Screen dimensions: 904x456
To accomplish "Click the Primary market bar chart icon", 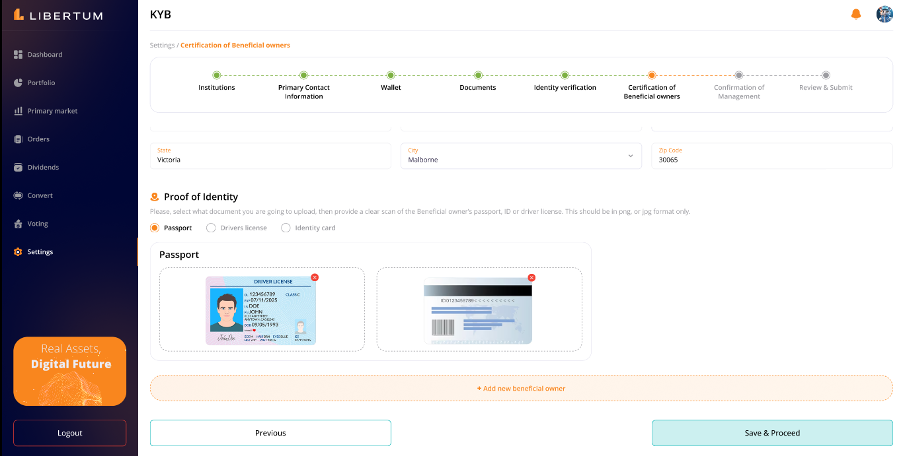I will pos(18,111).
